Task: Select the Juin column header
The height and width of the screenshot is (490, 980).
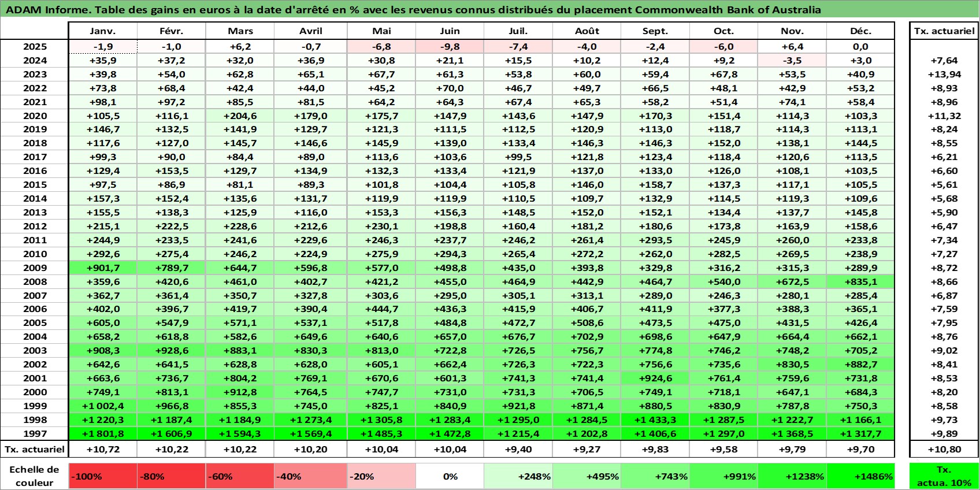Action: 450,31
